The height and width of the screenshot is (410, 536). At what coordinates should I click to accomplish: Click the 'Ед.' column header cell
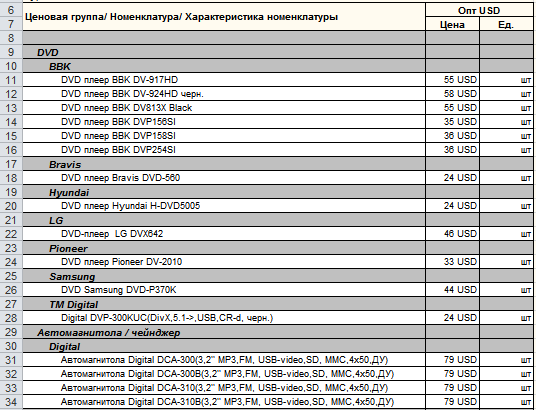click(506, 24)
